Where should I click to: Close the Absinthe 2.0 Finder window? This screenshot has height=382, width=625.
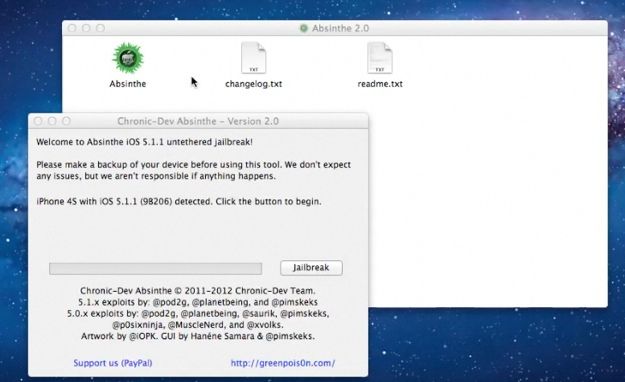point(72,28)
